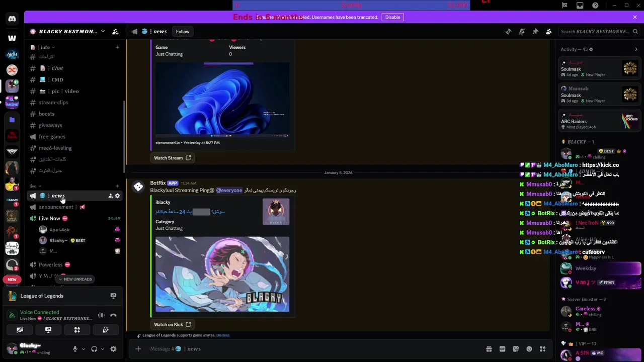Open the inbox icon in title bar
This screenshot has width=644, height=362.
point(580,6)
